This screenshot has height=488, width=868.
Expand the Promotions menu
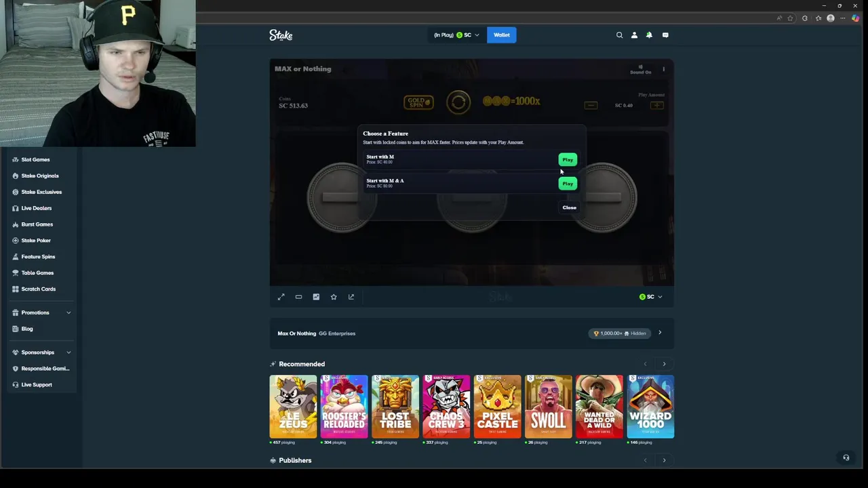pyautogui.click(x=41, y=312)
